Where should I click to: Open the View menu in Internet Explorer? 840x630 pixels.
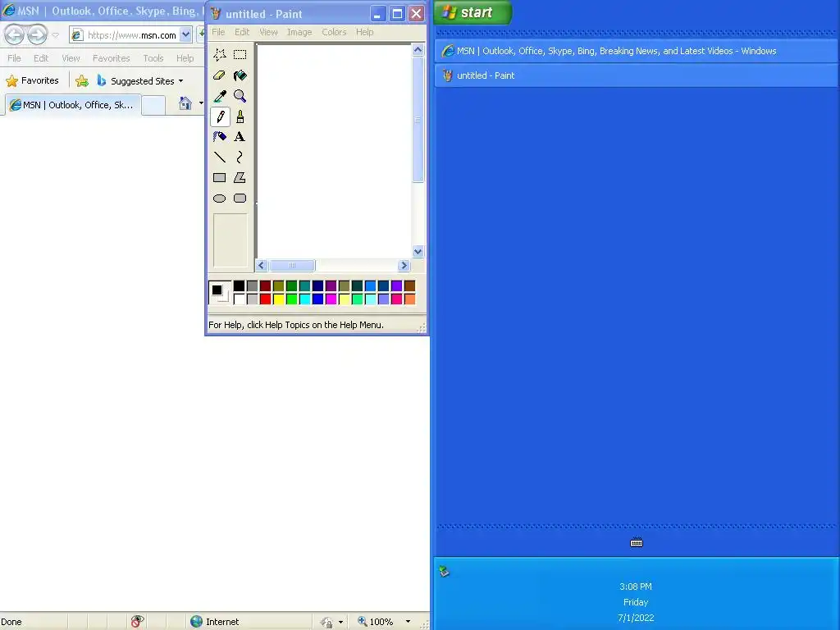point(71,58)
